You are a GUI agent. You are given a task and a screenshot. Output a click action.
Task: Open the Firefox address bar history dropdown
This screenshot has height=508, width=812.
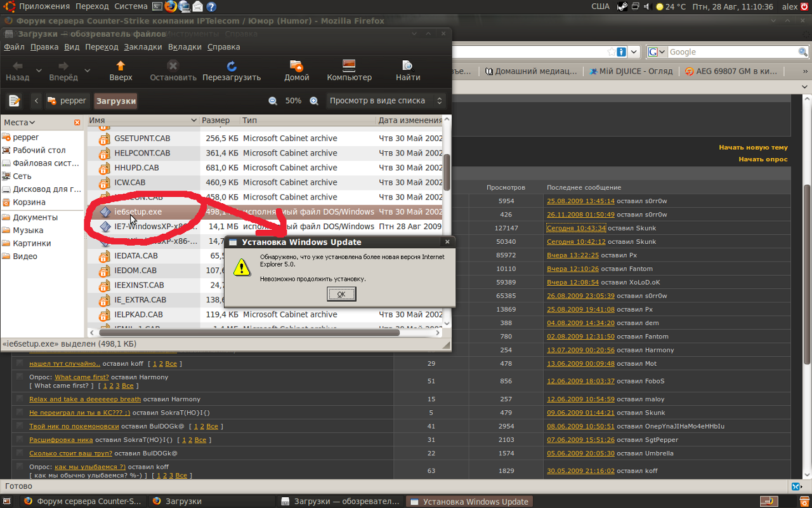(x=634, y=52)
